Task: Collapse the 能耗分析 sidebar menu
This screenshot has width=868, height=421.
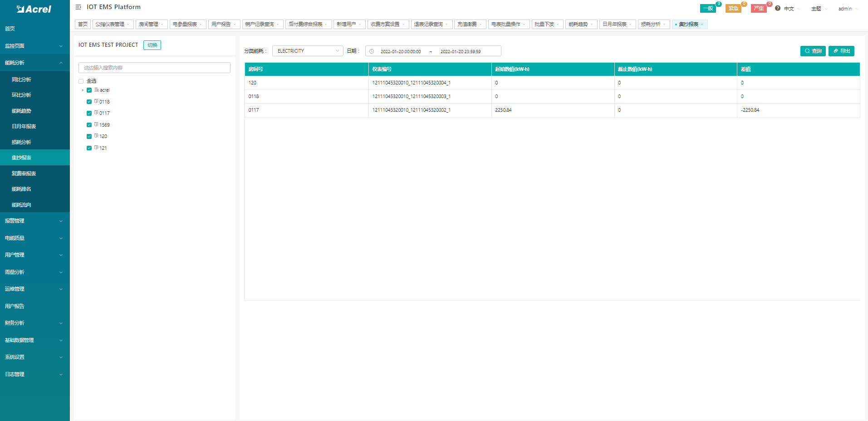Action: [x=35, y=63]
